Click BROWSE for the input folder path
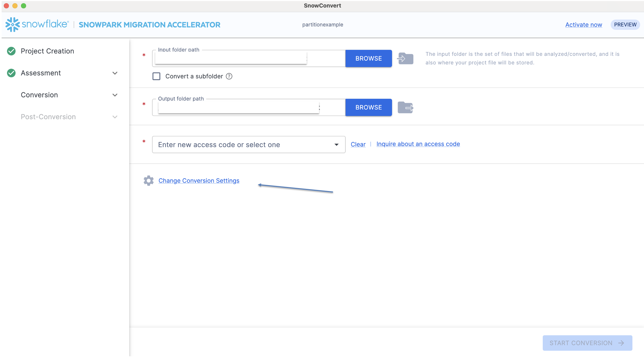The width and height of the screenshot is (644, 359). pos(368,58)
